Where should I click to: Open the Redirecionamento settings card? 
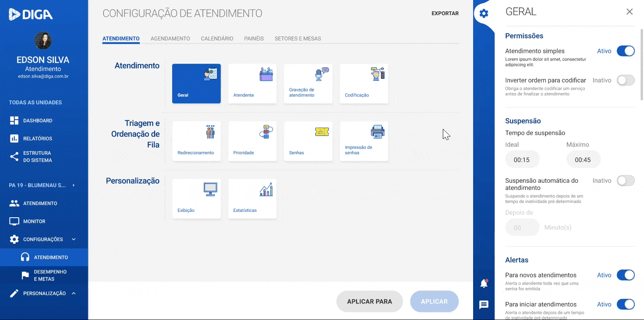[x=196, y=141]
